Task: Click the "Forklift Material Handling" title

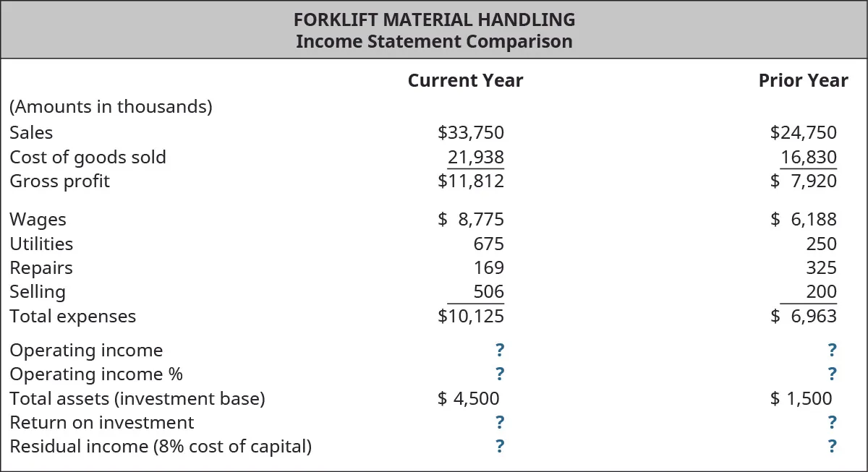Action: (x=434, y=20)
